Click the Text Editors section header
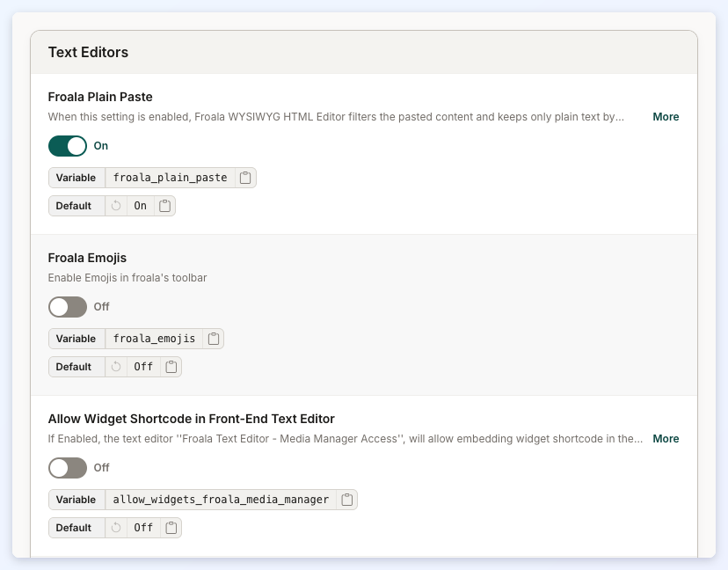728x570 pixels. click(88, 52)
